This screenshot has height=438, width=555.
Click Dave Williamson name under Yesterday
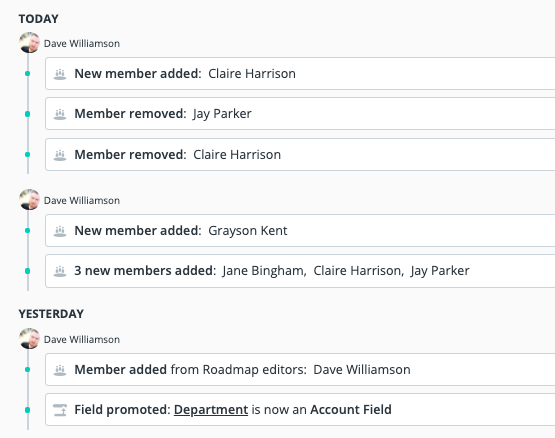click(x=82, y=340)
